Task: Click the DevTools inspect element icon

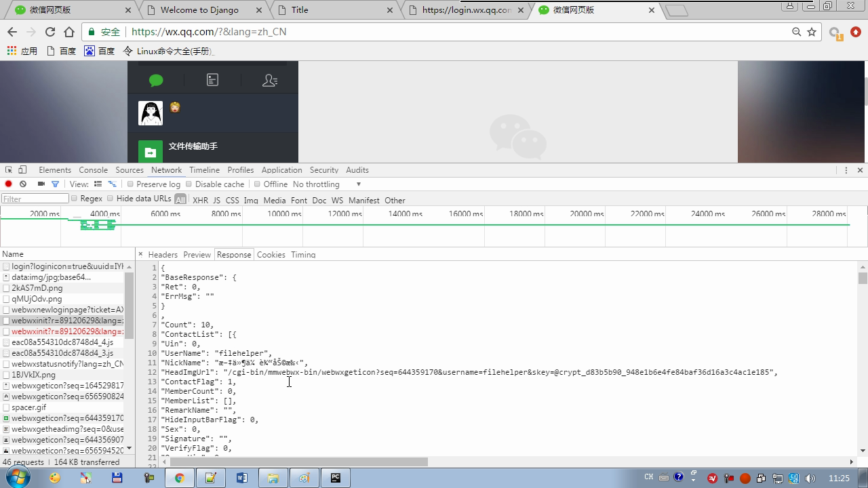Action: pyautogui.click(x=8, y=169)
